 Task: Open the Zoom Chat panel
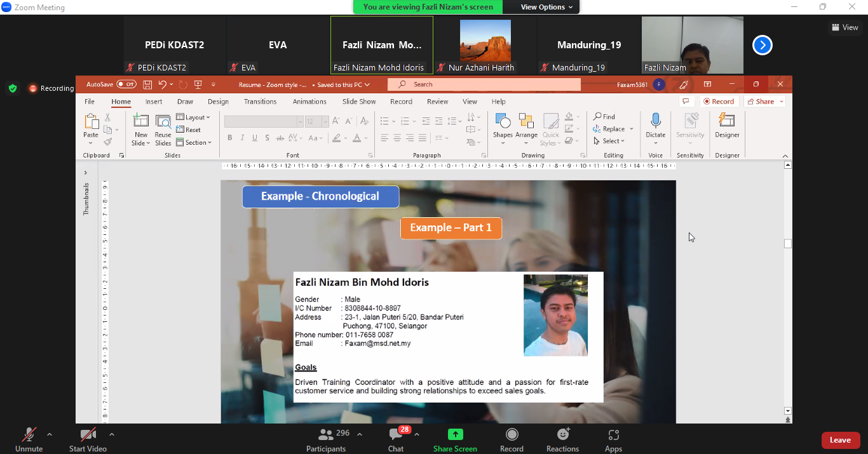(396, 436)
